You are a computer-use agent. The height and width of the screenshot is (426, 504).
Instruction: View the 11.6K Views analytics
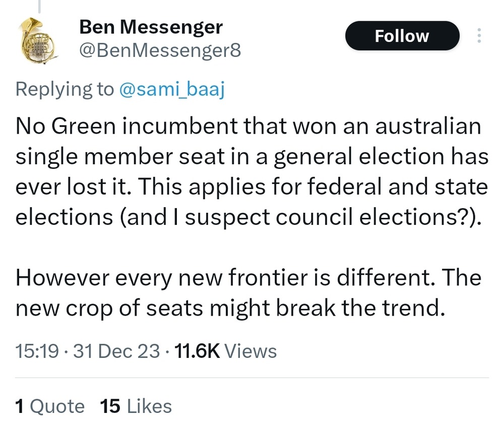pyautogui.click(x=225, y=351)
